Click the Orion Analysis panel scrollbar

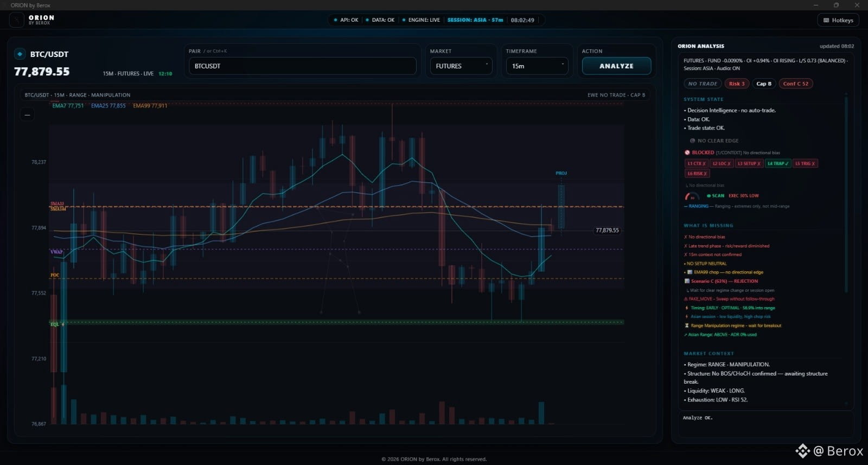point(845,195)
